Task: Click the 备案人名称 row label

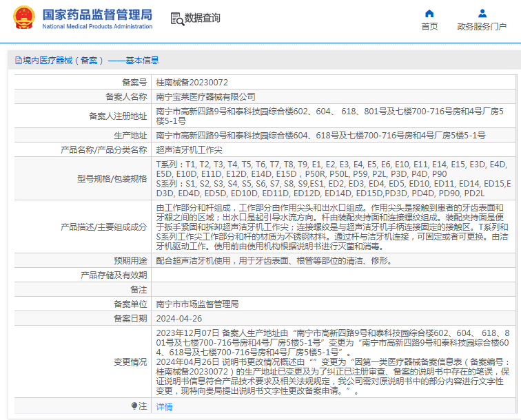Action: click(x=126, y=97)
